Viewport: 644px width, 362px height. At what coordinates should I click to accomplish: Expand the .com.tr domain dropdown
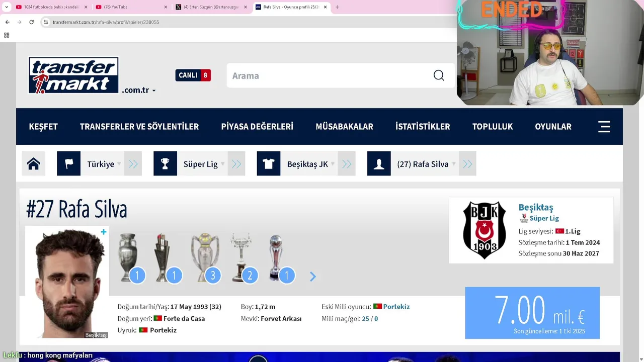click(x=154, y=91)
